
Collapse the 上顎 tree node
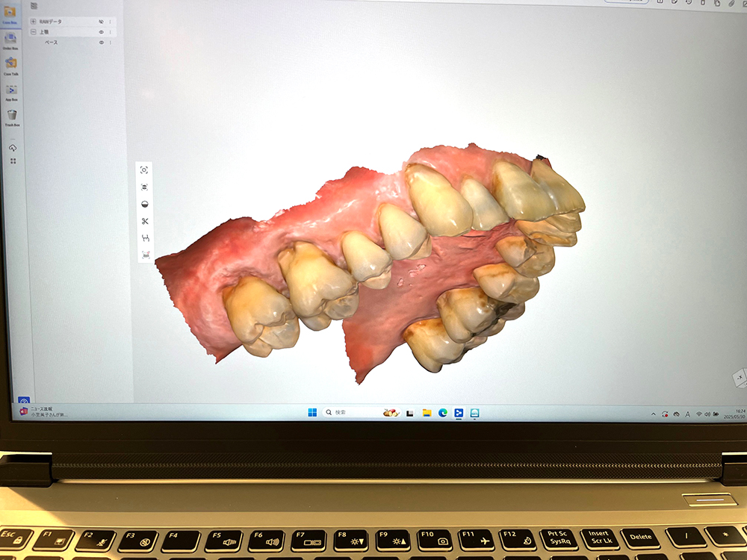point(33,32)
